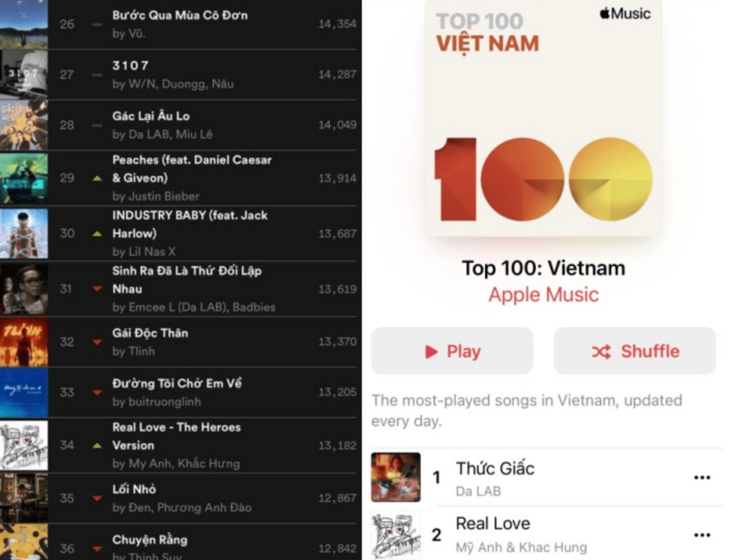Click the Shuffle button
730x560 pixels.
click(635, 351)
